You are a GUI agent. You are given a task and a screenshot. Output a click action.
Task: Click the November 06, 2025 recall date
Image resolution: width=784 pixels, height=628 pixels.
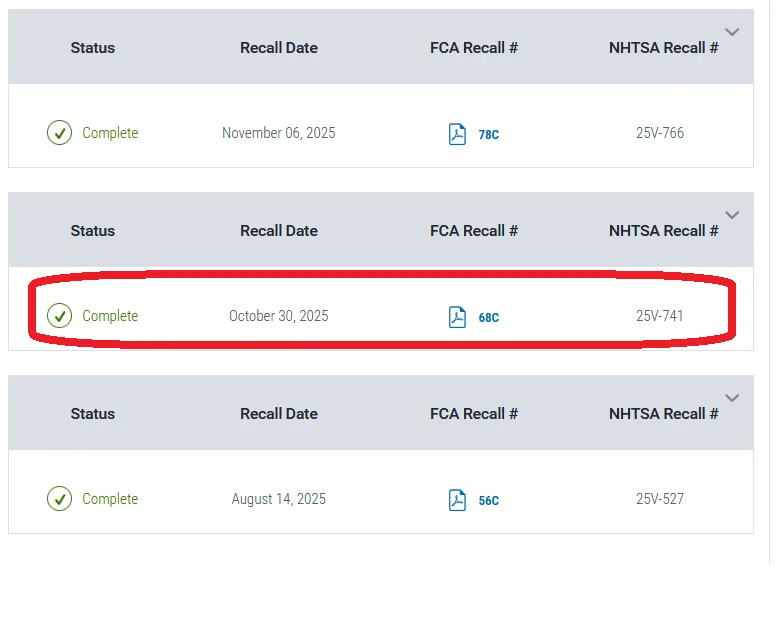click(x=278, y=133)
